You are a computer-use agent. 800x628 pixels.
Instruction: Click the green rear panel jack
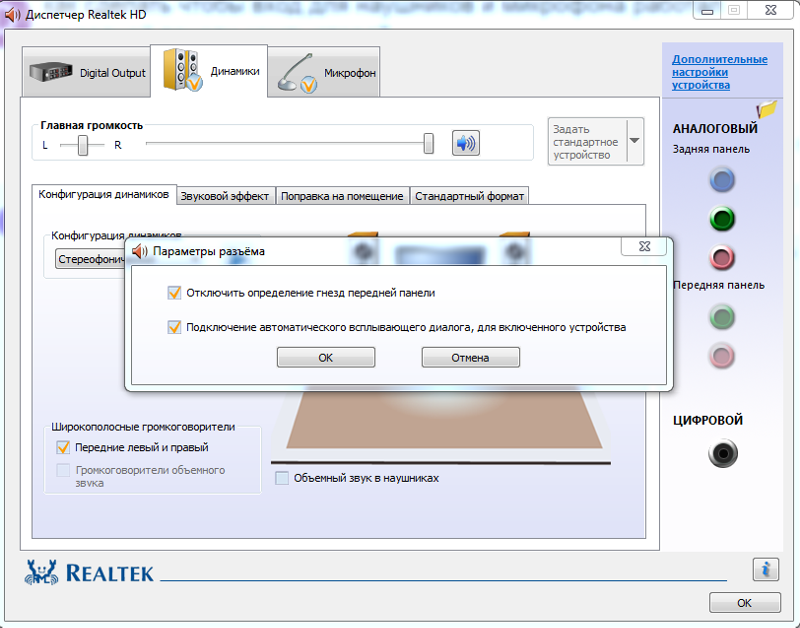click(721, 219)
